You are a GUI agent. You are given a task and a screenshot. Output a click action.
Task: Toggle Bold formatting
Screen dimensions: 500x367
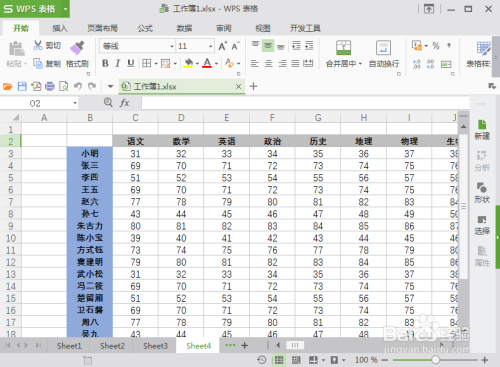tap(105, 63)
